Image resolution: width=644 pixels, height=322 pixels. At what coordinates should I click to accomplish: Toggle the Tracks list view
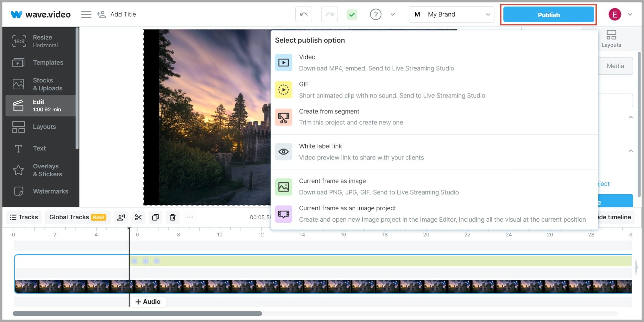[x=24, y=217]
